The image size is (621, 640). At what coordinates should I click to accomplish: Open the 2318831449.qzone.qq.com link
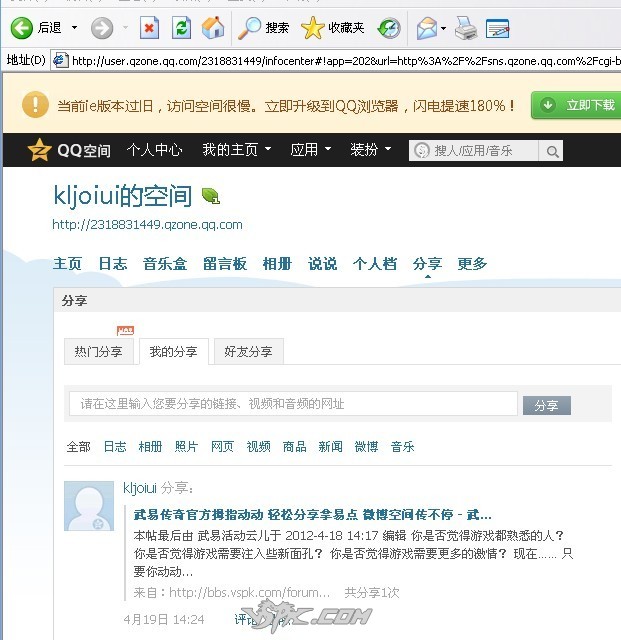(147, 224)
